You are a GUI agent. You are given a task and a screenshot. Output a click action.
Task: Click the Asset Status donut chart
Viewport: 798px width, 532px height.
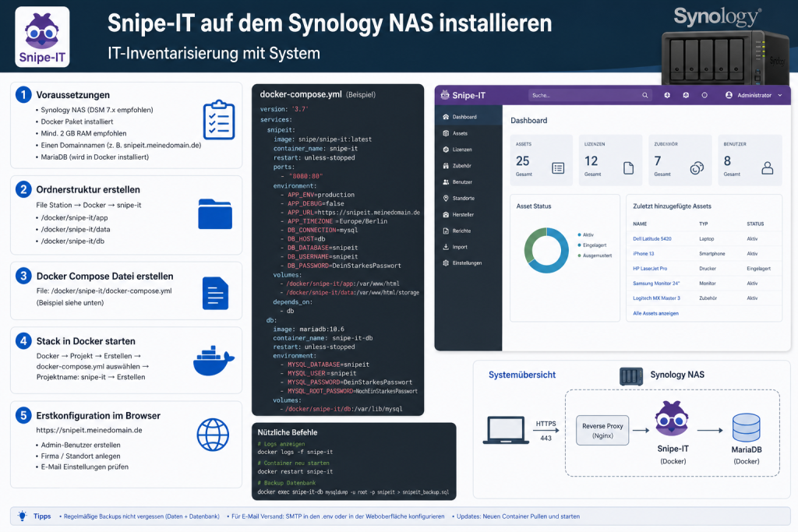coord(546,250)
